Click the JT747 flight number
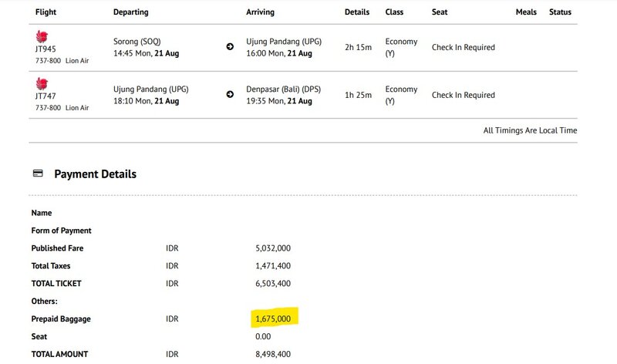This screenshot has width=617, height=364. [46, 97]
